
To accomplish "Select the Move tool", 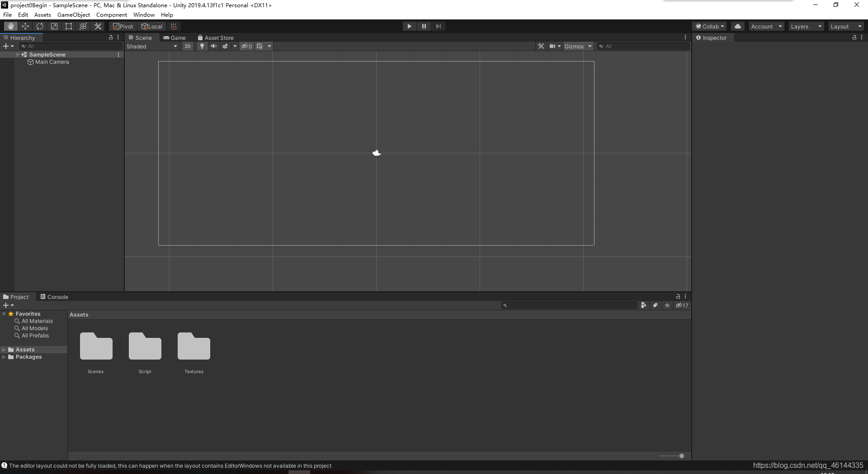I will (25, 26).
